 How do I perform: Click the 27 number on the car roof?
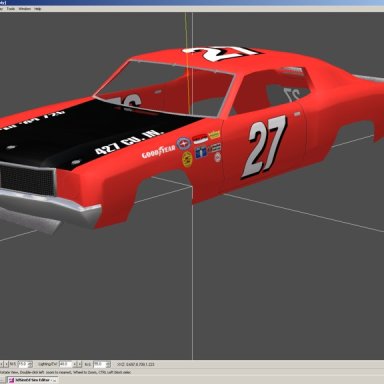tap(222, 53)
